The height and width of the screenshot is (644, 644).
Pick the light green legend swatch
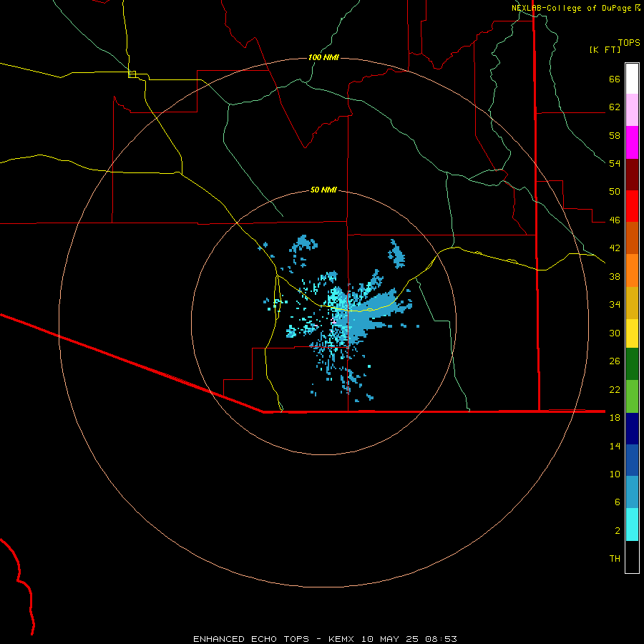[x=632, y=396]
